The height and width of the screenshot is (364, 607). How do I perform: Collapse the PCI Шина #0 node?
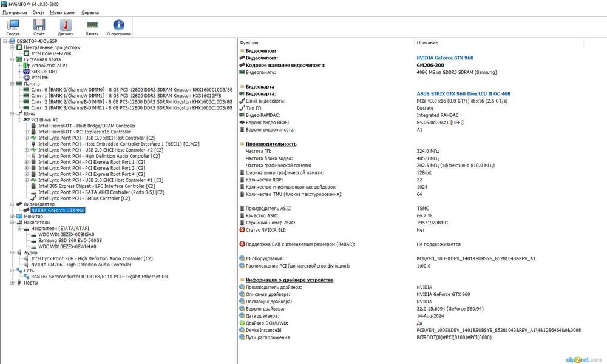pyautogui.click(x=19, y=120)
